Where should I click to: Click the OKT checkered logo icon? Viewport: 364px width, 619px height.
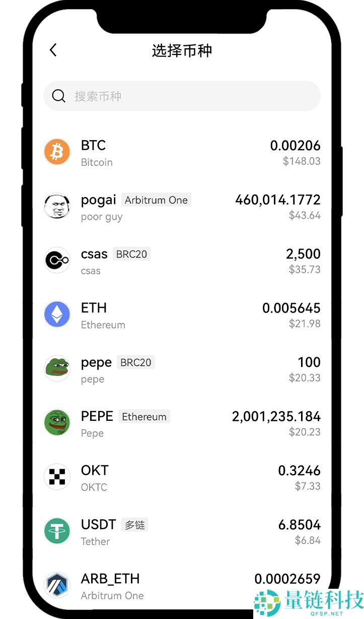(x=57, y=477)
